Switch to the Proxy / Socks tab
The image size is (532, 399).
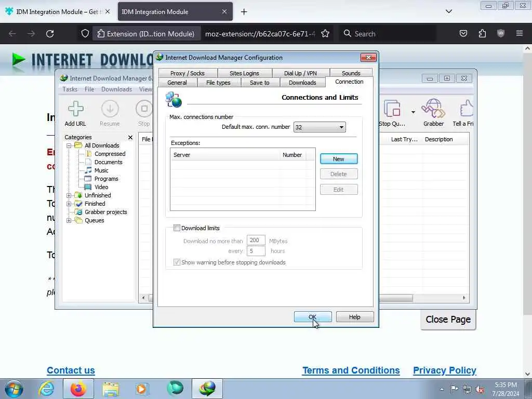[x=187, y=73]
